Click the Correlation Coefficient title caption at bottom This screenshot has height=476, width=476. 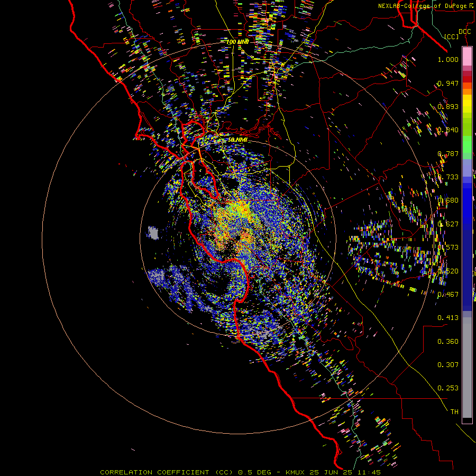(x=240, y=472)
